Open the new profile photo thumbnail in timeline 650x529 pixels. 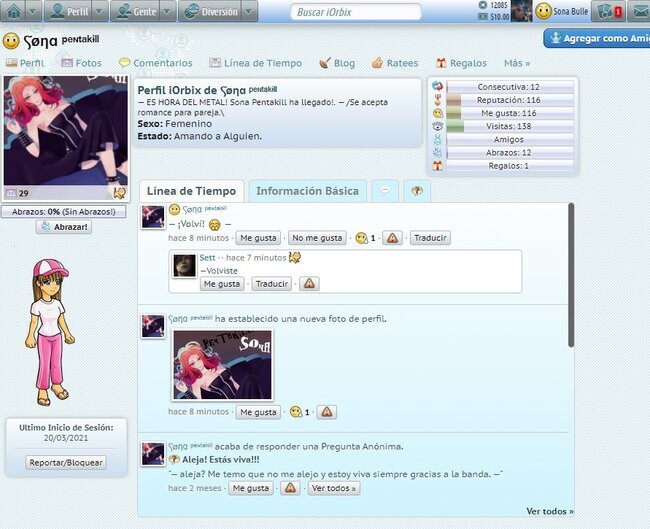tap(223, 365)
